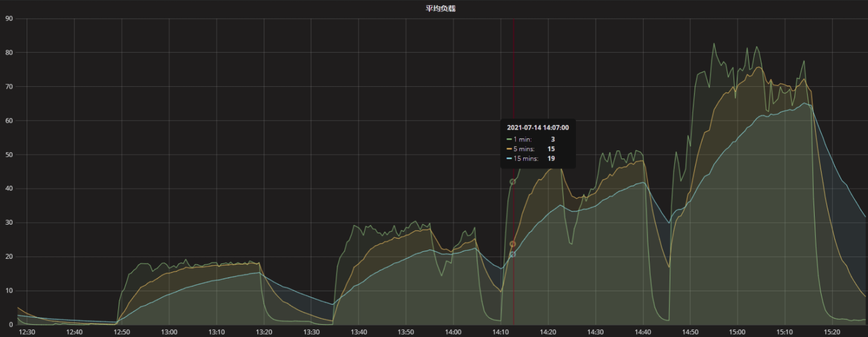Click the tooltip timestamp 2021-07-14 14:07:00

pos(537,127)
